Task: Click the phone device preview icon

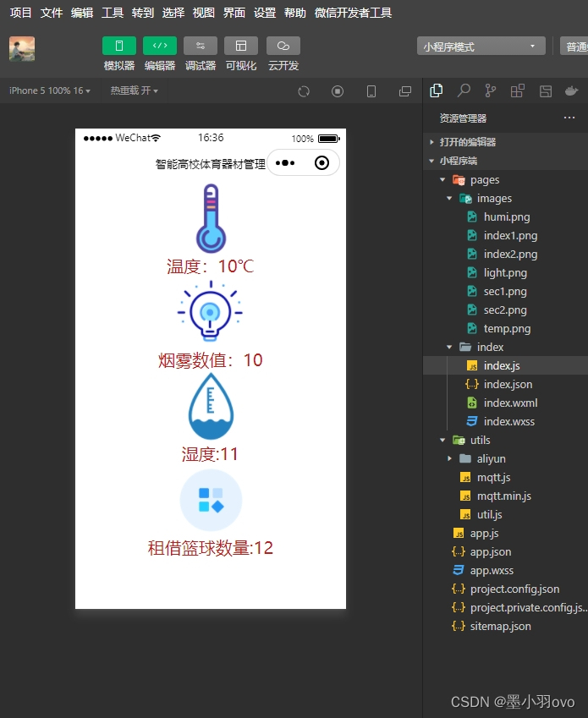Action: point(371,91)
